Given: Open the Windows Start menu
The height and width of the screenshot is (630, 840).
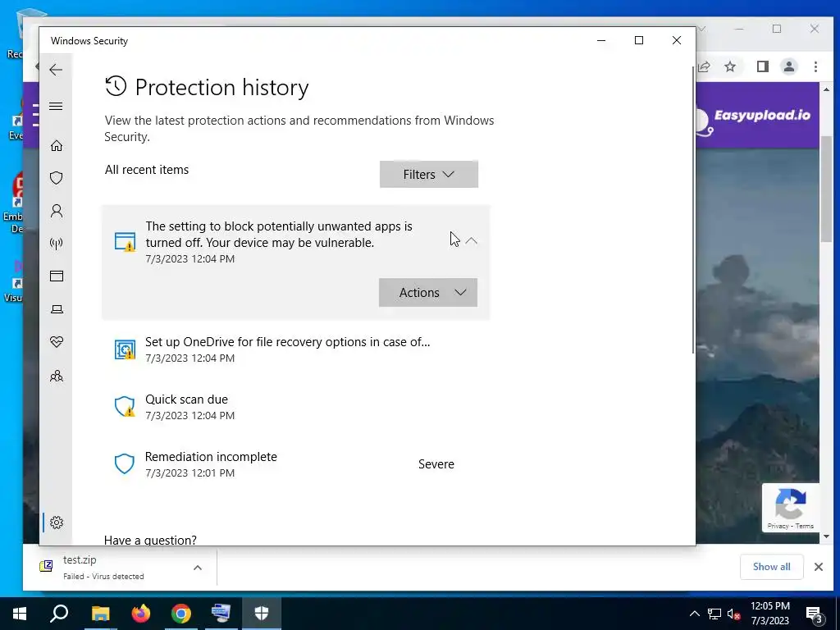Looking at the screenshot, I should point(20,614).
